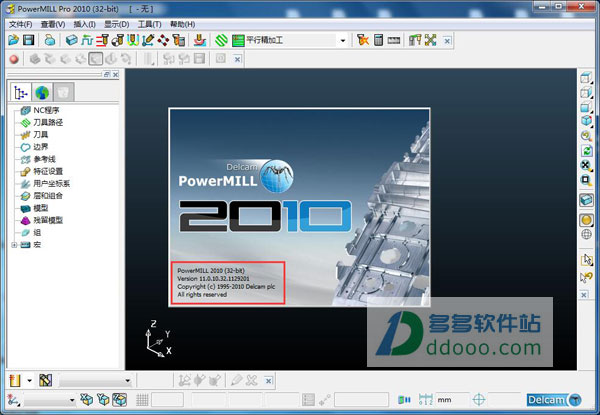Click the zoom to fit X icon
Image resolution: width=600 pixels, height=415 pixels.
tap(586, 165)
